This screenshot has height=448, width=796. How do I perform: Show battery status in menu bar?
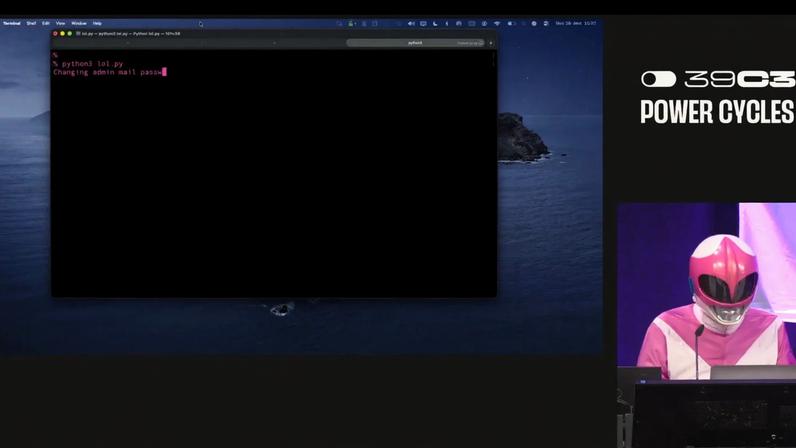coord(512,23)
